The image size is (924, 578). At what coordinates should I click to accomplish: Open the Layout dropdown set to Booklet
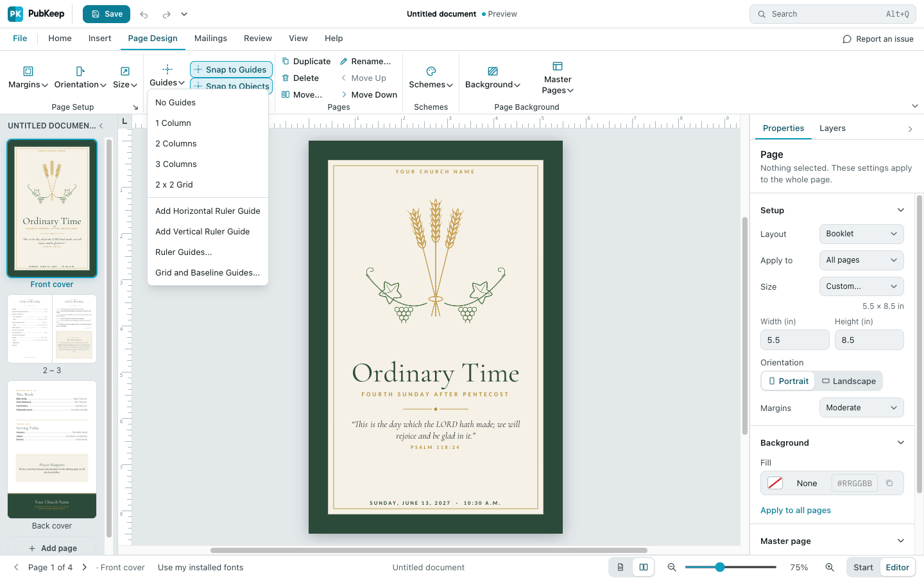[x=862, y=234]
